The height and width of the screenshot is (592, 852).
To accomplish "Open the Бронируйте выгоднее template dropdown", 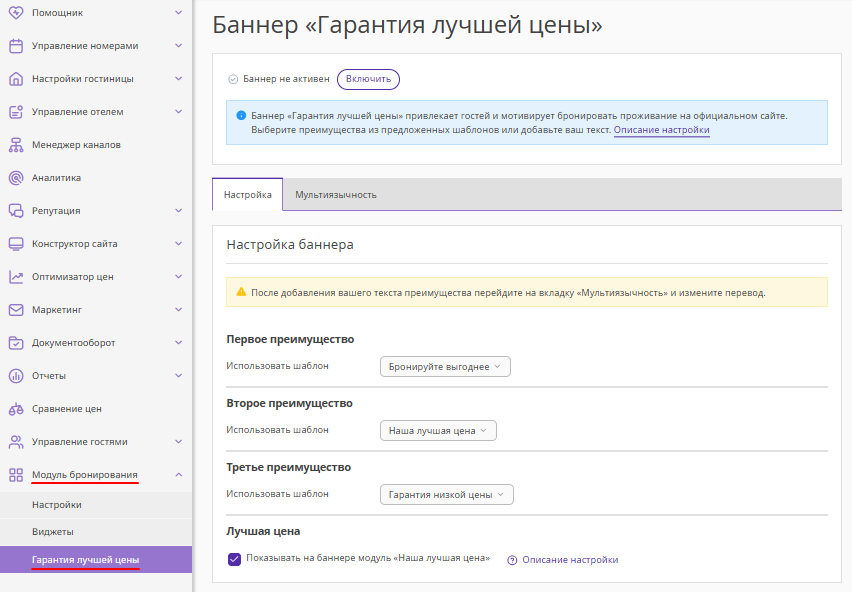I will coord(445,367).
